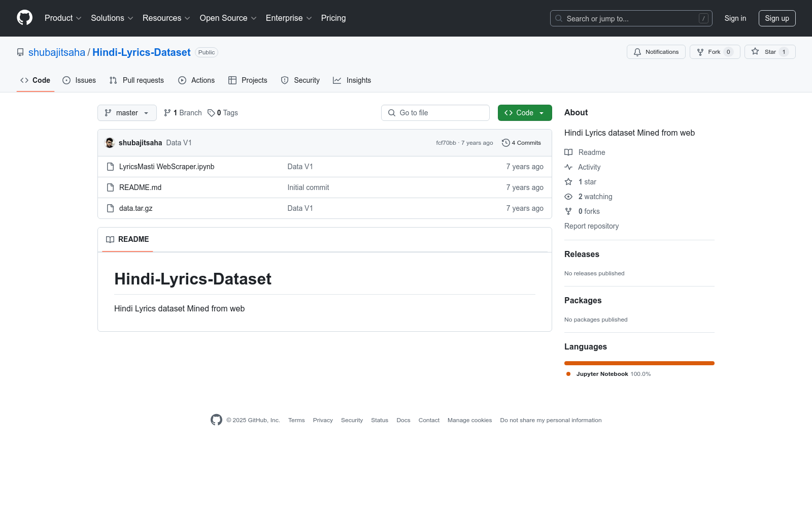Click the branch icon beside 1 Branch
The height and width of the screenshot is (508, 812).
(167, 113)
